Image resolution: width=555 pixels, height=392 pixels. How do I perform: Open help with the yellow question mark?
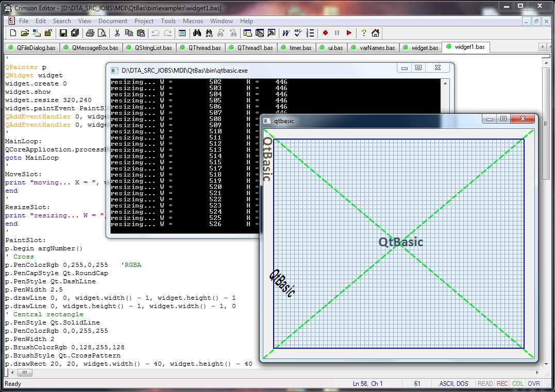pos(363,33)
